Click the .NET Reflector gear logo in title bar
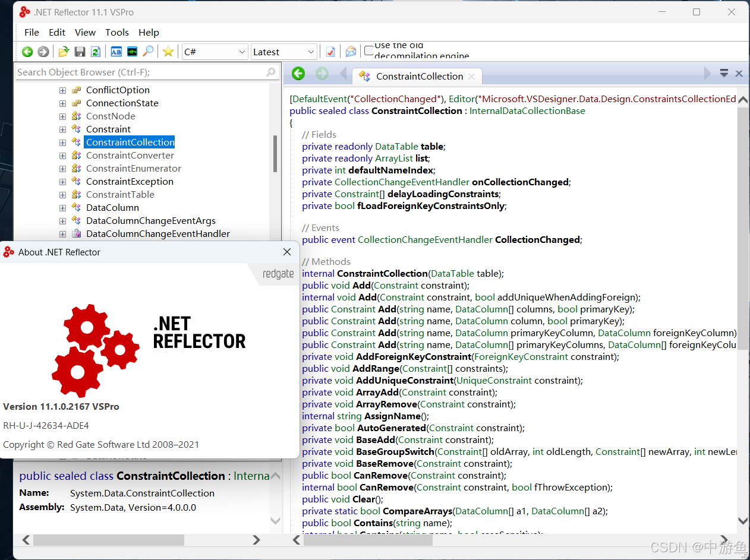 tap(24, 12)
